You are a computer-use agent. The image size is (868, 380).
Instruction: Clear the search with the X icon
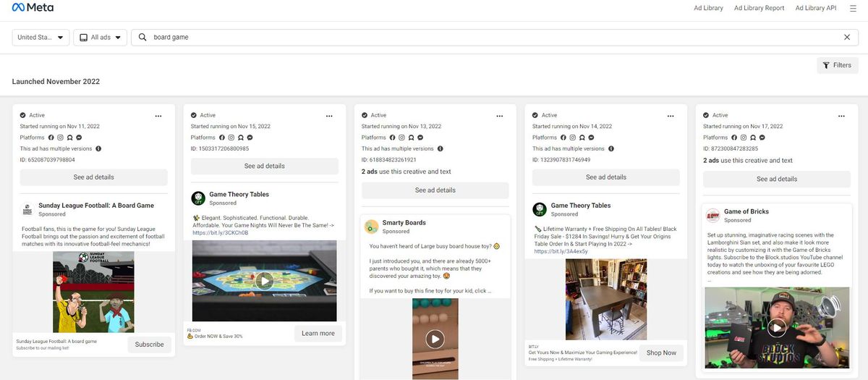click(x=847, y=37)
